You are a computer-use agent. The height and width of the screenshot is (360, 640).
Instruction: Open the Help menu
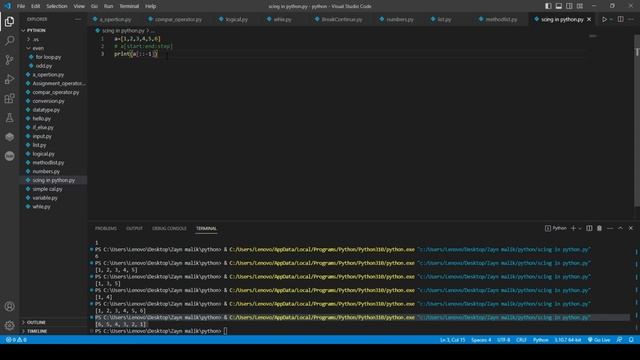pos(151,6)
